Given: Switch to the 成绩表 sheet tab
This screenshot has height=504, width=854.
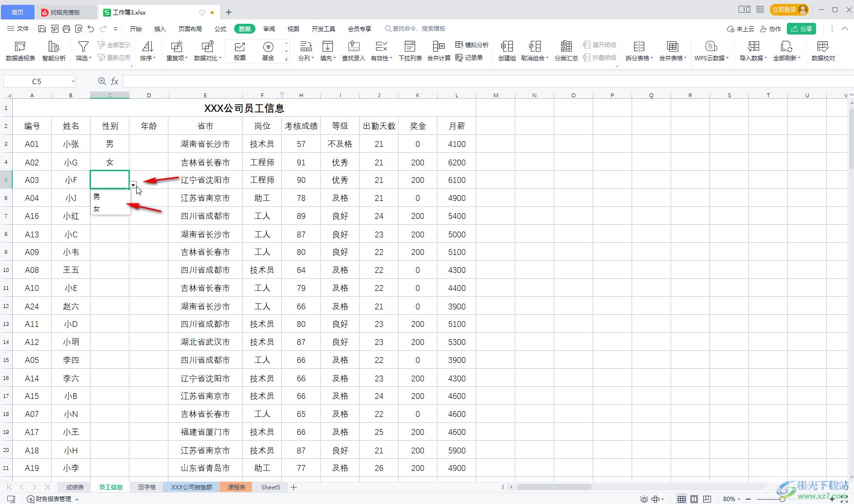Looking at the screenshot, I should click(x=75, y=487).
